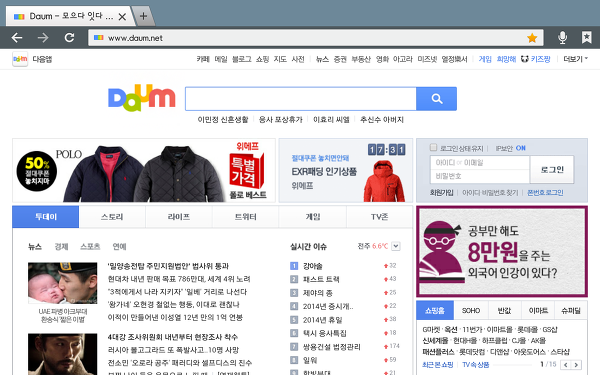Go to next shopping page arrow
Viewport: 600px width, 375px height.
(576, 365)
